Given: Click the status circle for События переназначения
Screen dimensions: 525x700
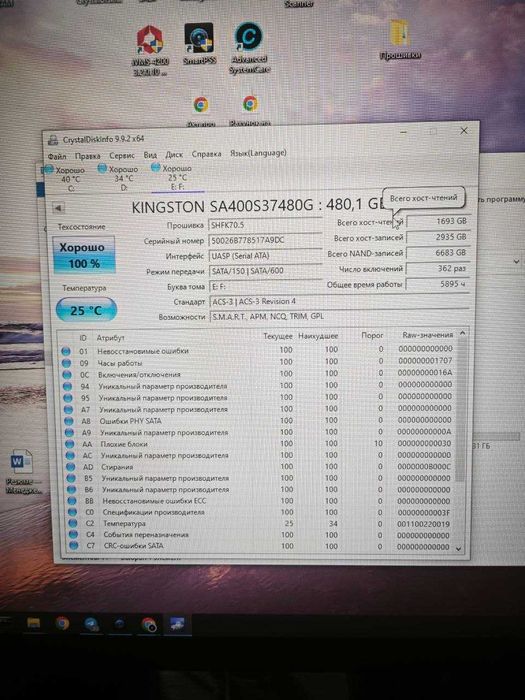Looking at the screenshot, I should click(x=73, y=534).
